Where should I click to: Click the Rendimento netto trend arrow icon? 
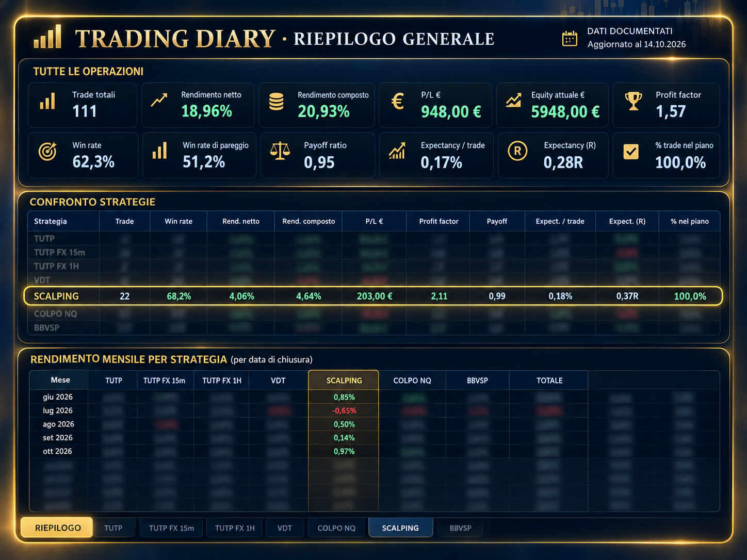(x=159, y=100)
